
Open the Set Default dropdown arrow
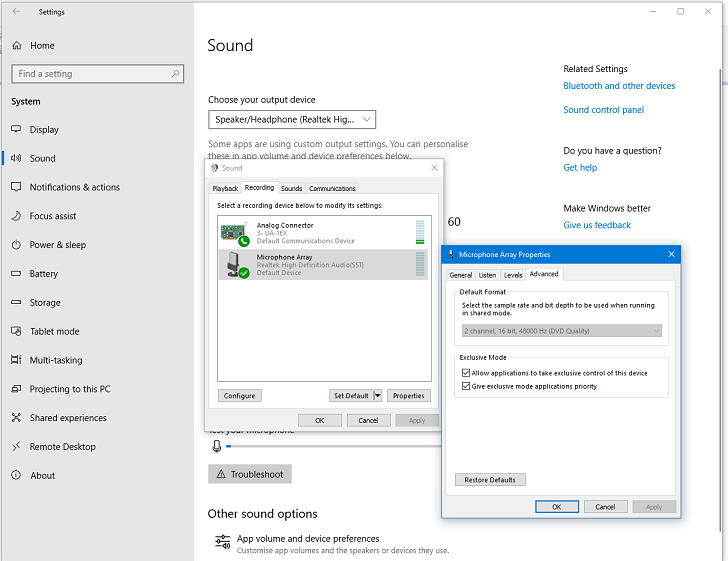(x=377, y=396)
